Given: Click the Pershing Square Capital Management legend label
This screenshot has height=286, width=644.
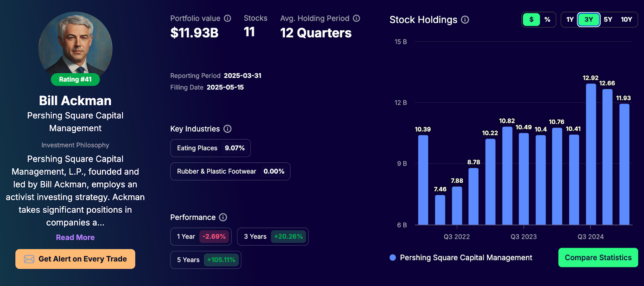Looking at the screenshot, I should [x=466, y=257].
